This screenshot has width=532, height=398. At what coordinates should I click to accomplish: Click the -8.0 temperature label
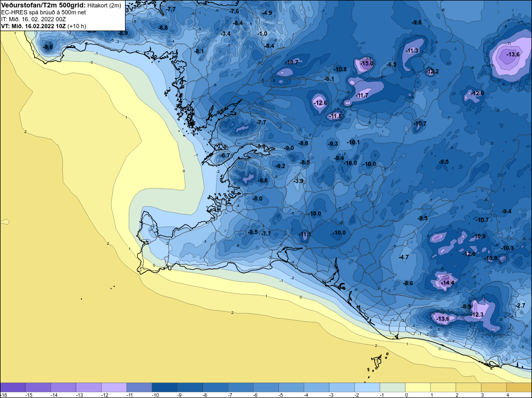[258, 199]
